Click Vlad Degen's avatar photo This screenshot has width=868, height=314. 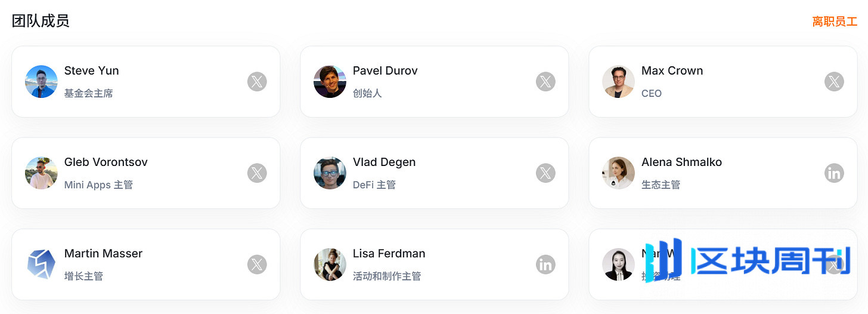tap(330, 173)
